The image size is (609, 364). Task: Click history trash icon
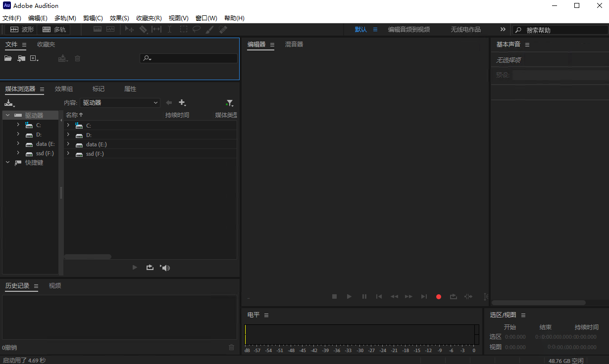[x=231, y=347]
